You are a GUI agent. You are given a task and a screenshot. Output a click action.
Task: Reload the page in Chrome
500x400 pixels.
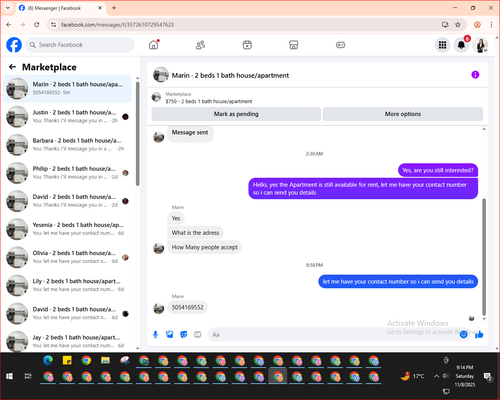tap(37, 25)
